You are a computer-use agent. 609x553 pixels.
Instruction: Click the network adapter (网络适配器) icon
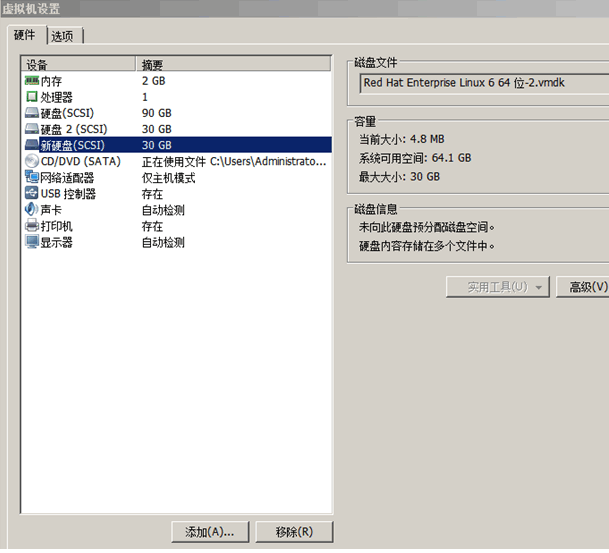point(32,177)
